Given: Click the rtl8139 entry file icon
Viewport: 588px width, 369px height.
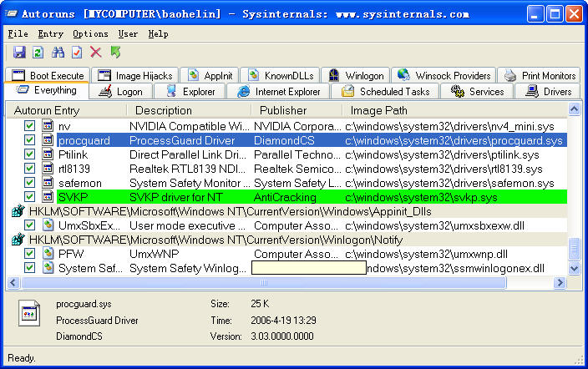Looking at the screenshot, I should (48, 169).
